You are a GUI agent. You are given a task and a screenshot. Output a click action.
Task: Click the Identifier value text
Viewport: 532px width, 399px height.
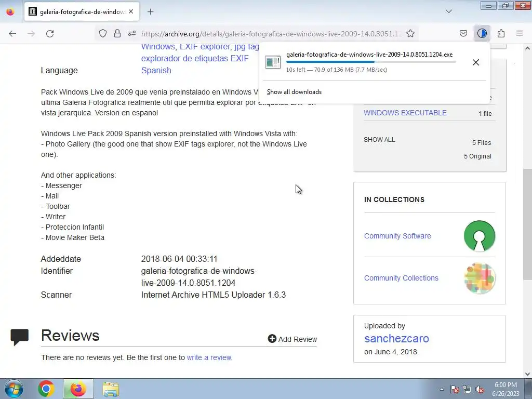pos(199,277)
